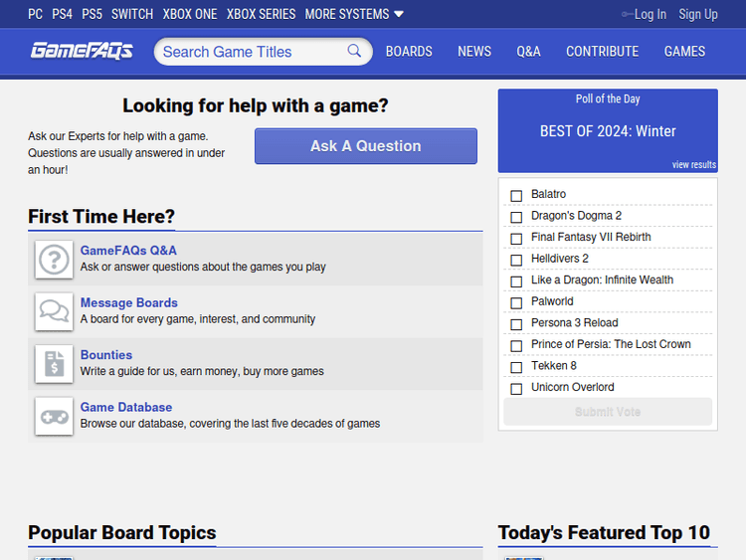Open the Contribute navigation item
The image size is (746, 560).
603,52
